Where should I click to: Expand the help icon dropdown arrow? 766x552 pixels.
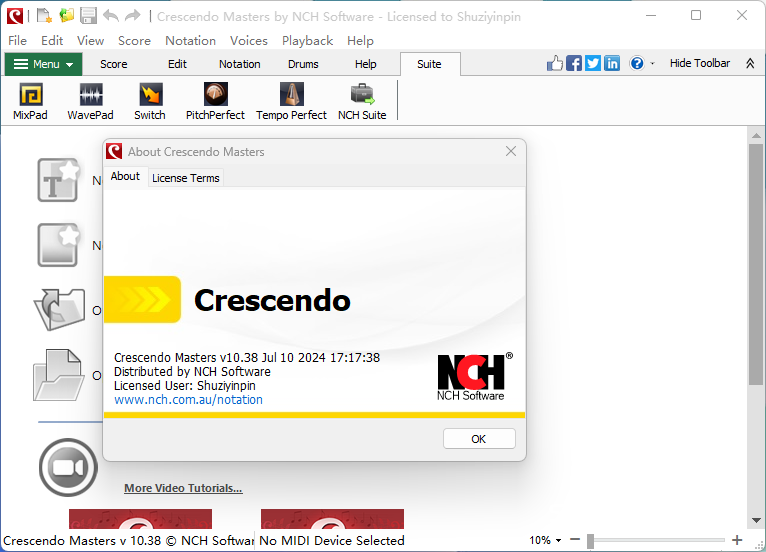pyautogui.click(x=652, y=64)
